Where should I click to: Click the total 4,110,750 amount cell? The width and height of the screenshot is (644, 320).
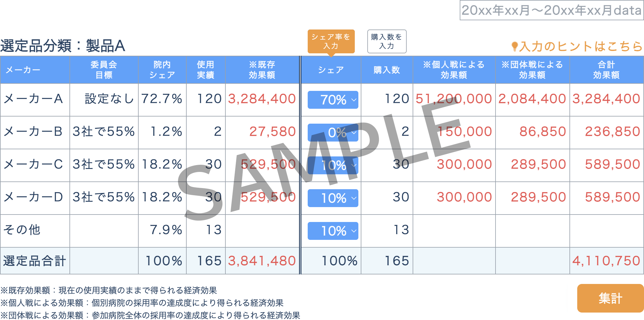pos(606,261)
